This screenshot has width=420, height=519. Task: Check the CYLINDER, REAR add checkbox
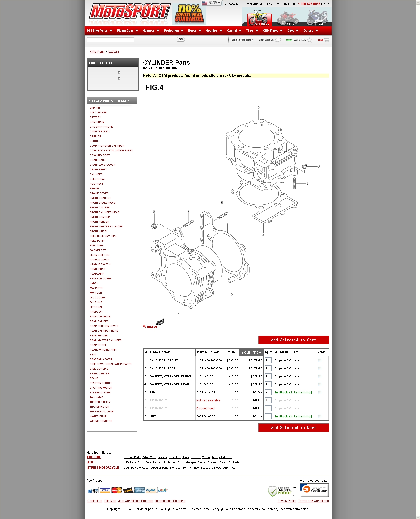click(x=319, y=368)
